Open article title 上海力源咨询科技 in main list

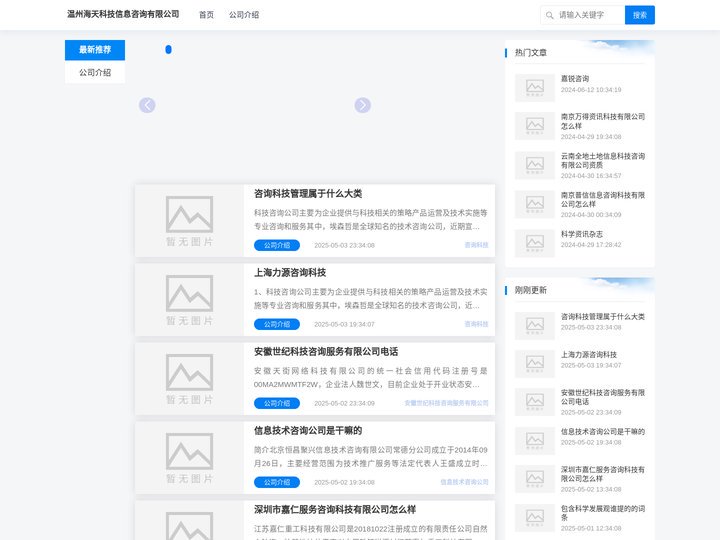(290, 273)
